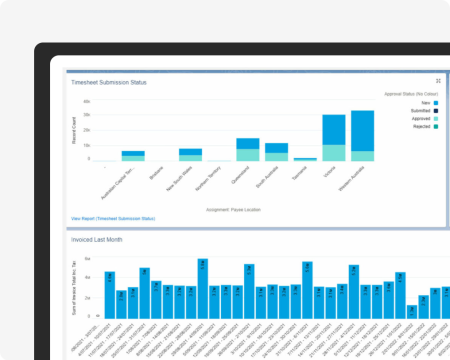Click the dark Submitted legend swatch
Image resolution: width=450 pixels, height=360 pixels.
pyautogui.click(x=436, y=111)
